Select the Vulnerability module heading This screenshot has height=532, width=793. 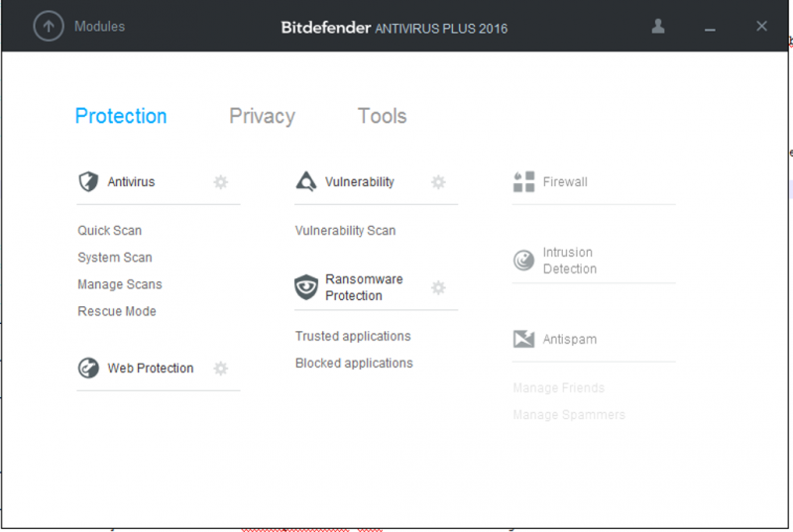pos(360,182)
